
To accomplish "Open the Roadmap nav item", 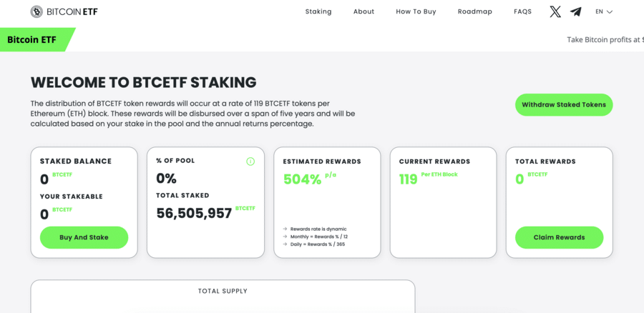I will pos(475,11).
